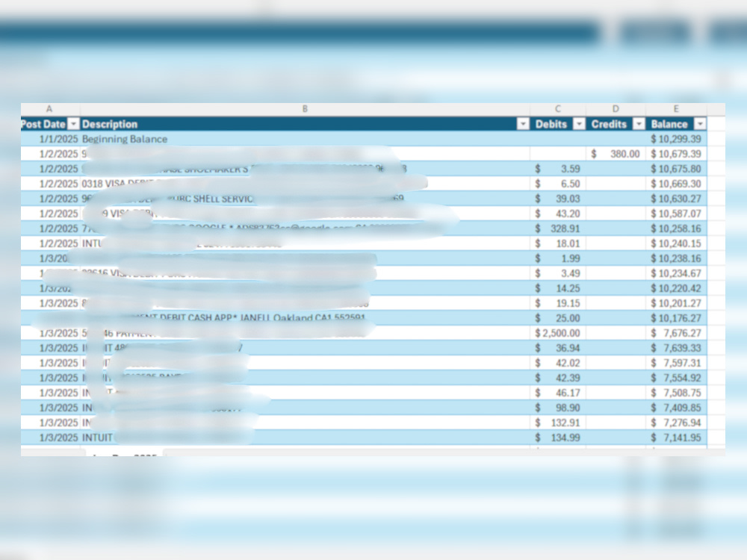Select balance cell $7,409.85
Viewport: 747px width, 560px height.
(x=677, y=408)
